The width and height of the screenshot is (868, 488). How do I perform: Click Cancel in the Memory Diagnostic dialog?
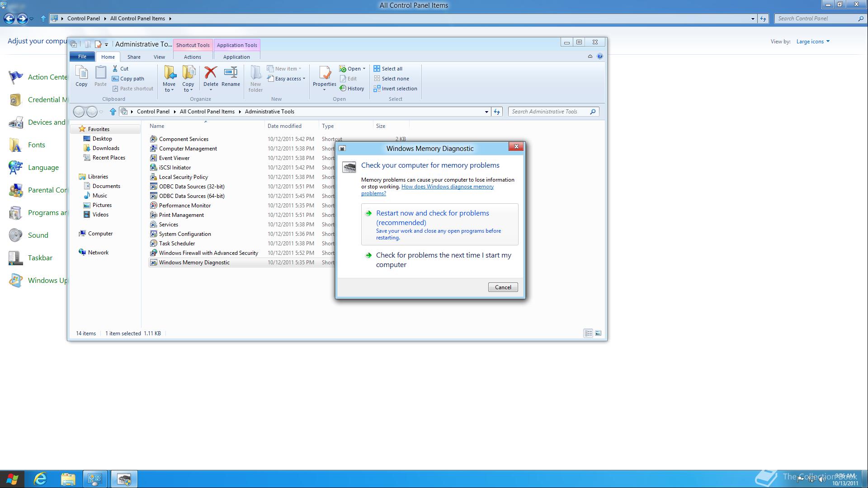click(x=503, y=287)
